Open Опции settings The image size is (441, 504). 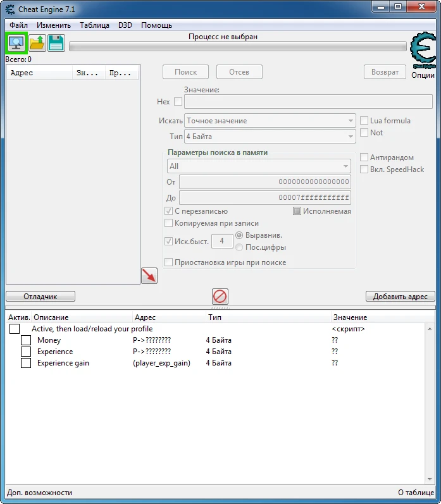click(423, 75)
